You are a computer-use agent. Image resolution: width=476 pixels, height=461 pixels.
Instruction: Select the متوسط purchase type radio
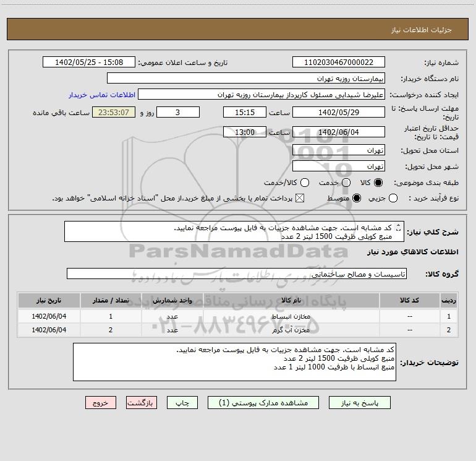pyautogui.click(x=357, y=198)
